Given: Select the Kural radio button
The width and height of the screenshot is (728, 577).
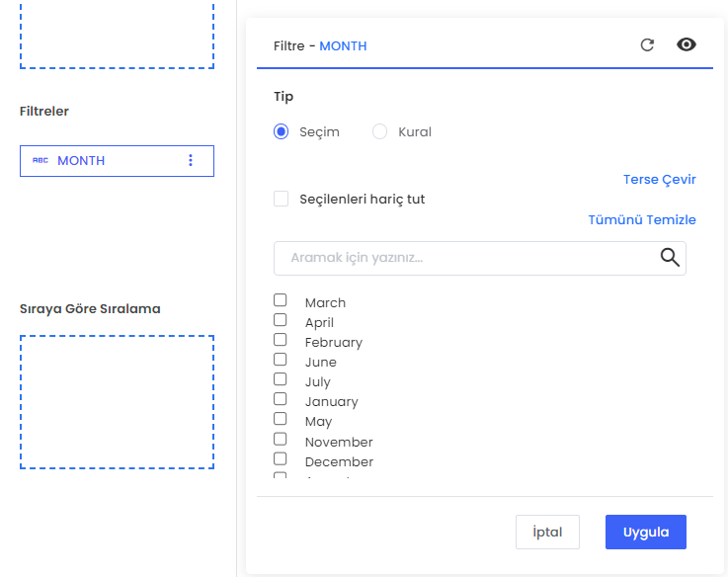Looking at the screenshot, I should pos(379,131).
